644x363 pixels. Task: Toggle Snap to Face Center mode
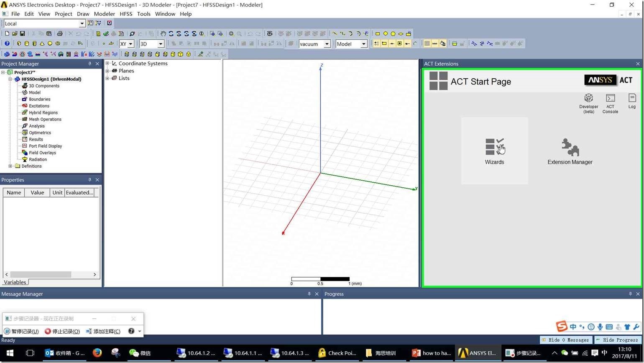coord(399,43)
